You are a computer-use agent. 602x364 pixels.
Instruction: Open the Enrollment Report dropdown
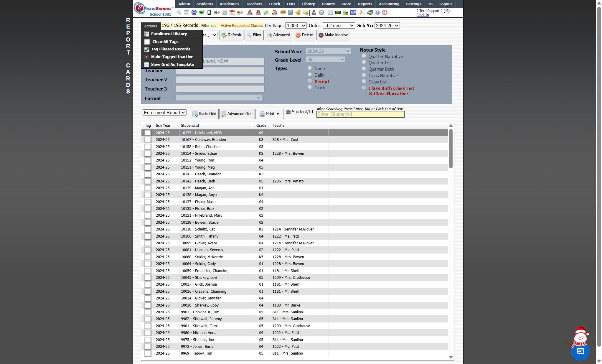(164, 113)
